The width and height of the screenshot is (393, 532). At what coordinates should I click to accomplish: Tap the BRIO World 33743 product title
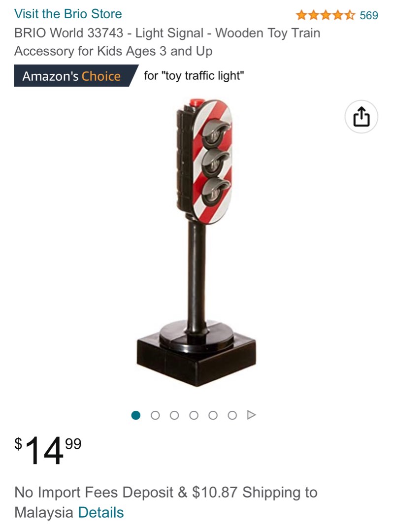coord(167,42)
